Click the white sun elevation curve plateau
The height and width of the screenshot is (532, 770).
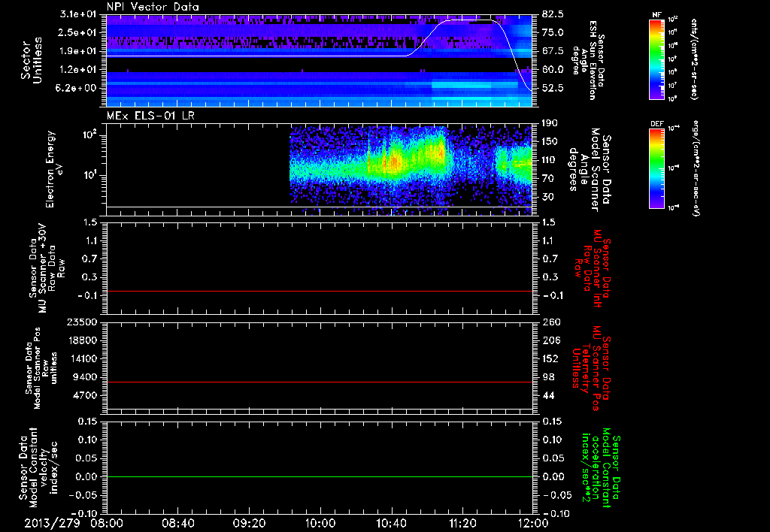coord(471,20)
